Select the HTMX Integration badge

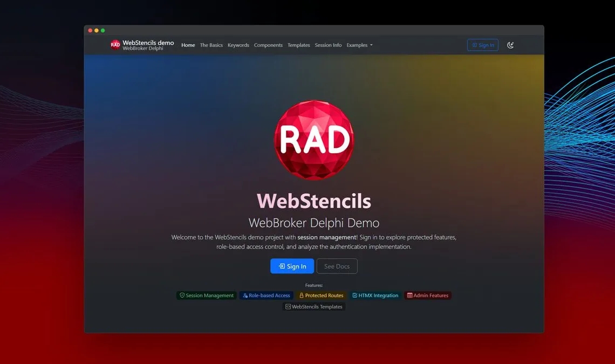tap(375, 296)
